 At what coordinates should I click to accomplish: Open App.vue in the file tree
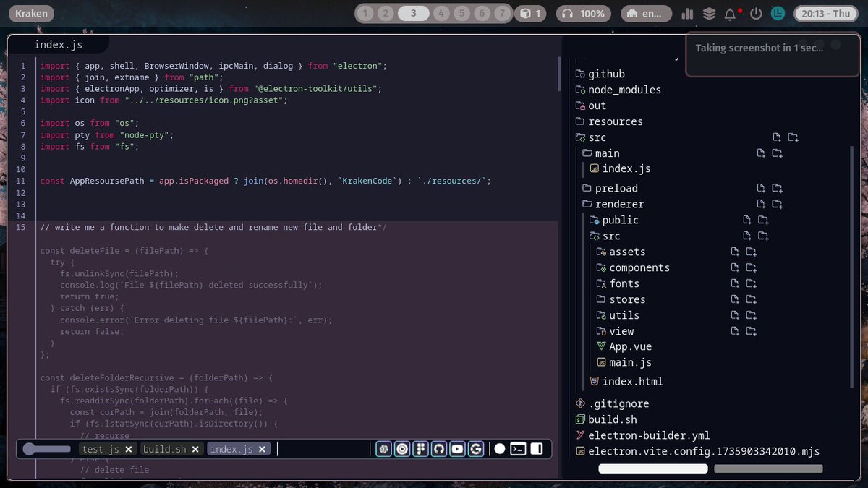[624, 346]
